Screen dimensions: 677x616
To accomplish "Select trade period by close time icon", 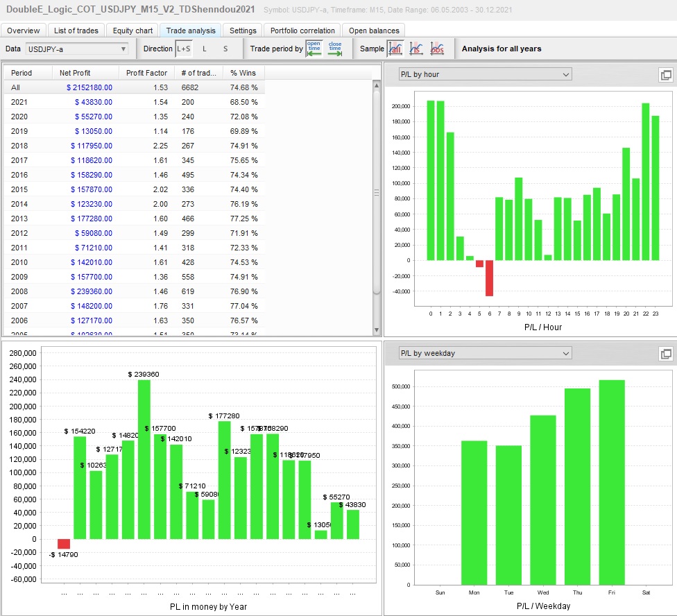I will (x=335, y=49).
